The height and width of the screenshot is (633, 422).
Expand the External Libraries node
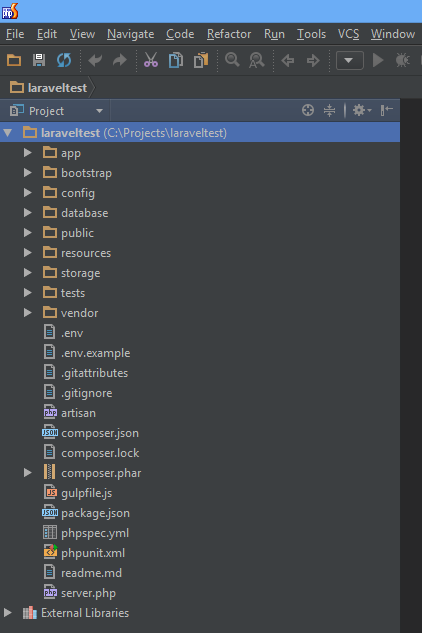(x=8, y=612)
